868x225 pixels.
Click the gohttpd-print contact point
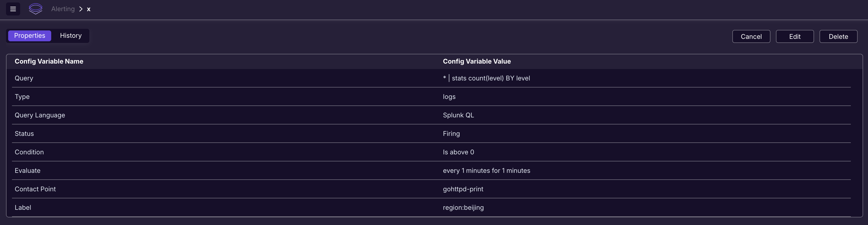point(463,189)
